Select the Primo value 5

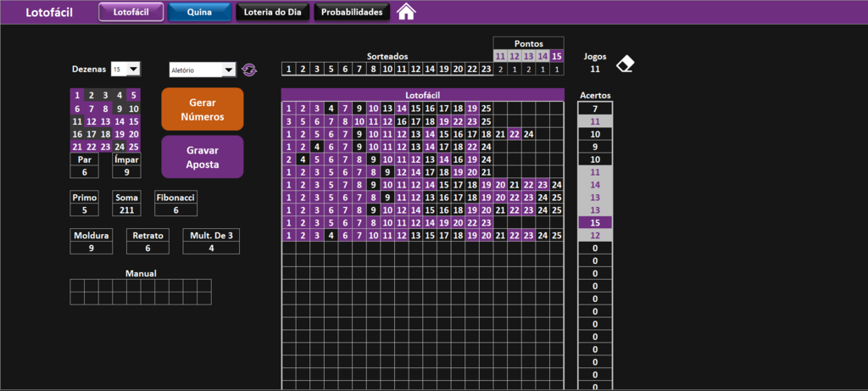pyautogui.click(x=85, y=209)
